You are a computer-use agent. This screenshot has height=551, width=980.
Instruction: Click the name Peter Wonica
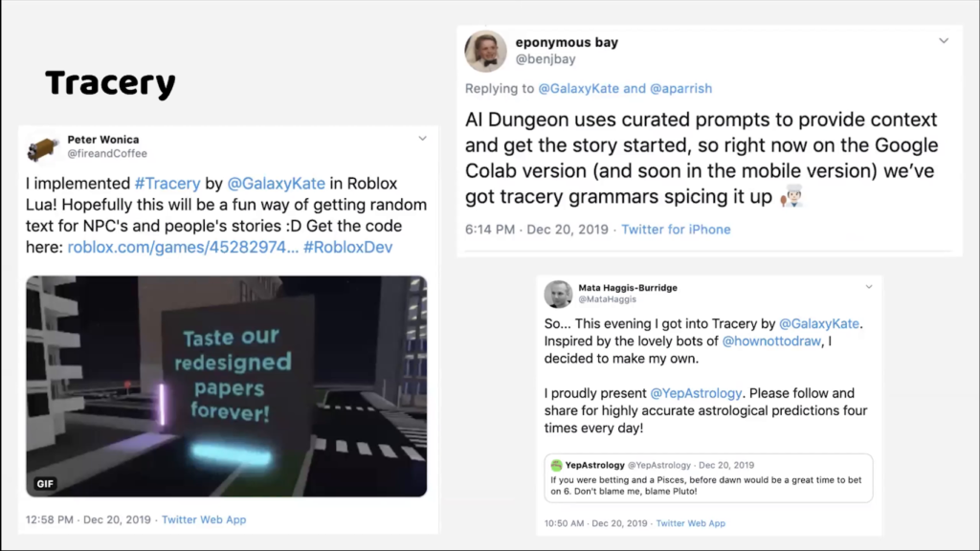[103, 140]
